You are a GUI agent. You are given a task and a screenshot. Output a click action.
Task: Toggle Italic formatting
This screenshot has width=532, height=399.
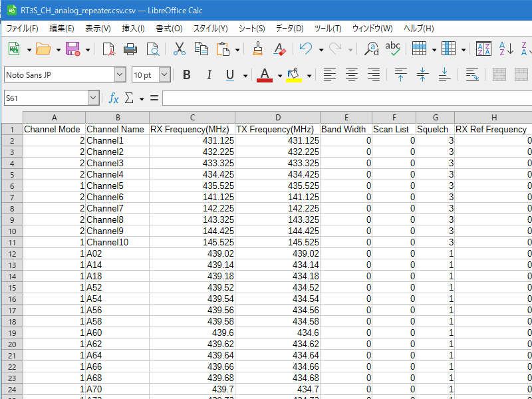point(209,74)
